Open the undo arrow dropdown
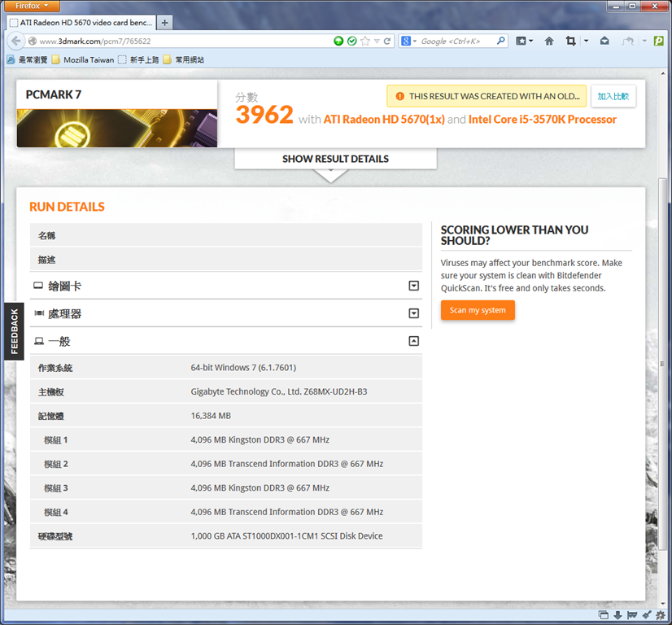Screen dimensions: 672x625 pyautogui.click(x=644, y=42)
